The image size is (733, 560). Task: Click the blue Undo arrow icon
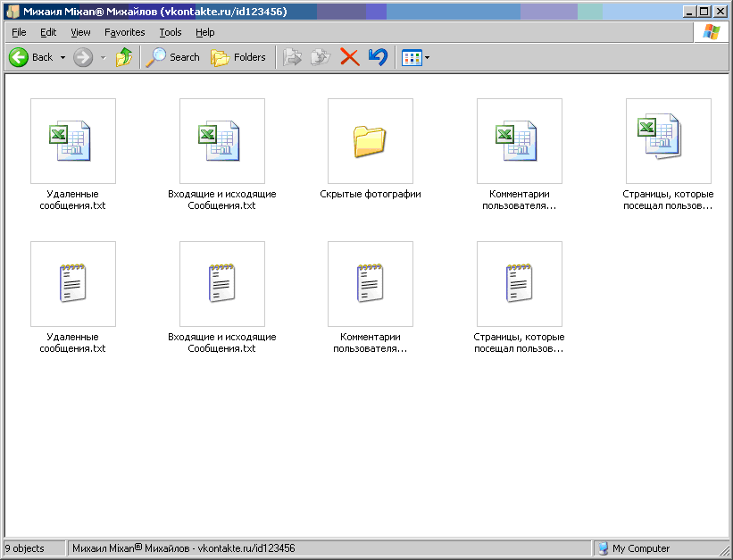[378, 57]
